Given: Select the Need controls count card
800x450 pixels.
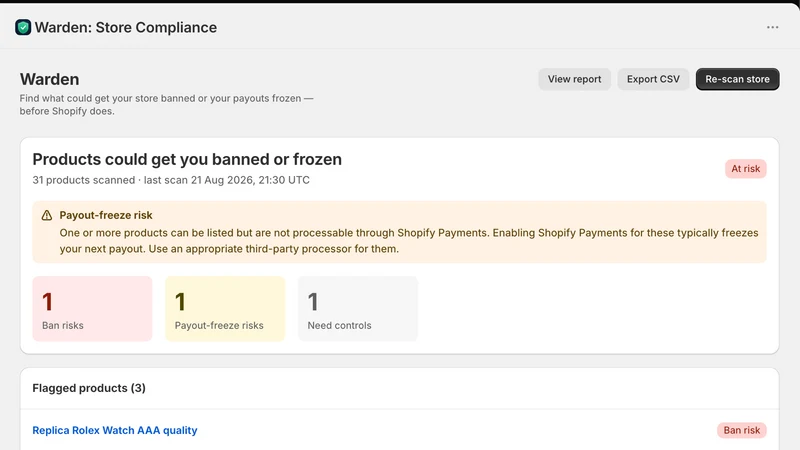Looking at the screenshot, I should [x=358, y=309].
